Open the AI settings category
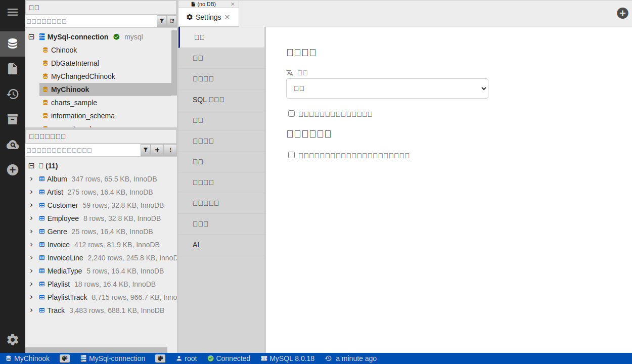 (x=196, y=245)
